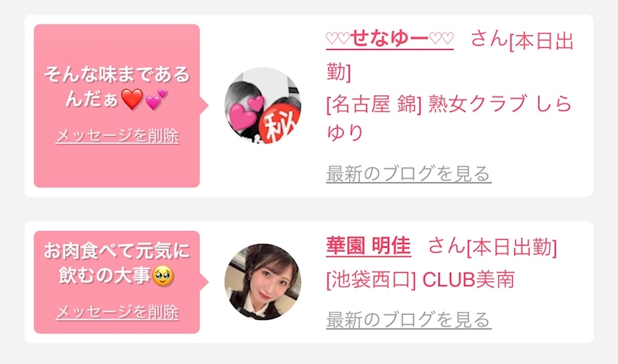Open the 華園 明佳 profile name link
This screenshot has width=618, height=364.
(x=369, y=246)
